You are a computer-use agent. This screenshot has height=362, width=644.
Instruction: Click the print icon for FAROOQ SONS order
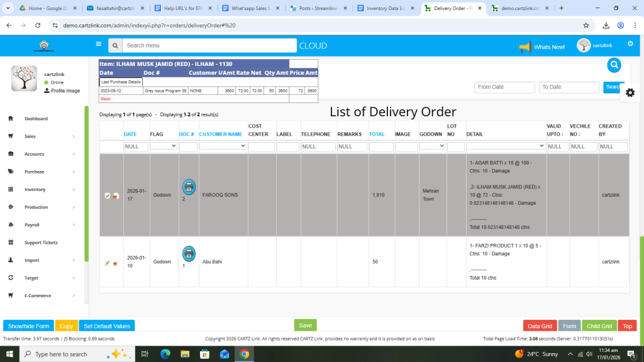[x=188, y=187]
